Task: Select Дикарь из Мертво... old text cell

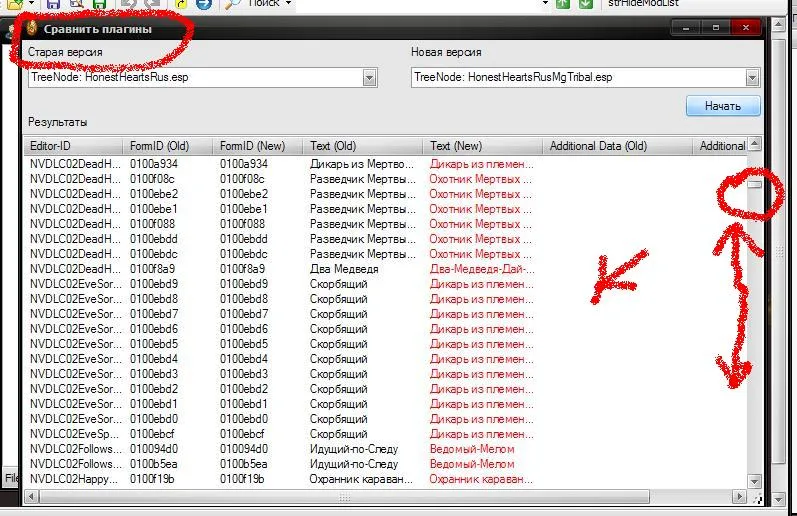Action: (362, 164)
